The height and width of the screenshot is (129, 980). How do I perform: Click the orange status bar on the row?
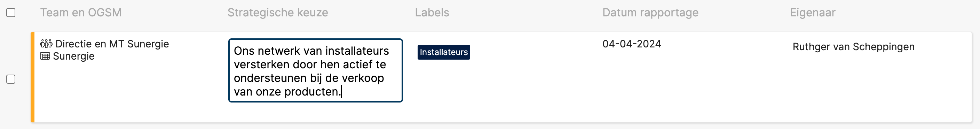pos(33,77)
